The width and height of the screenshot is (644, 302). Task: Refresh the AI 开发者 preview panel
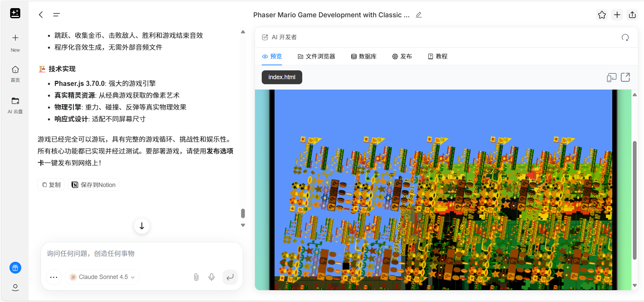(625, 38)
